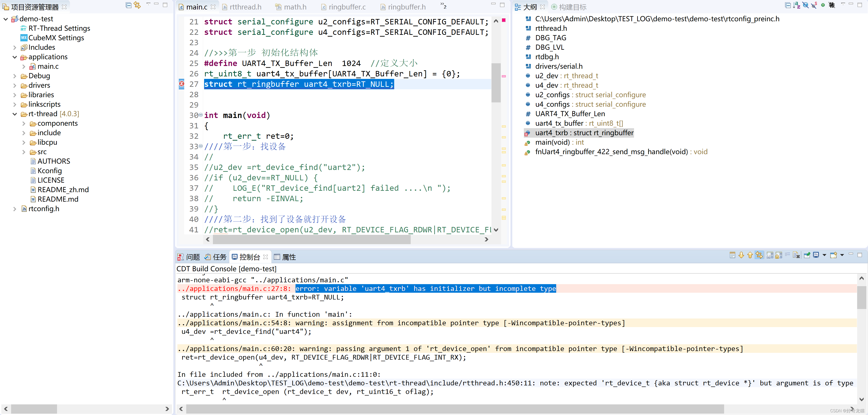Expand the components folder
The image size is (868, 415).
coord(24,123)
